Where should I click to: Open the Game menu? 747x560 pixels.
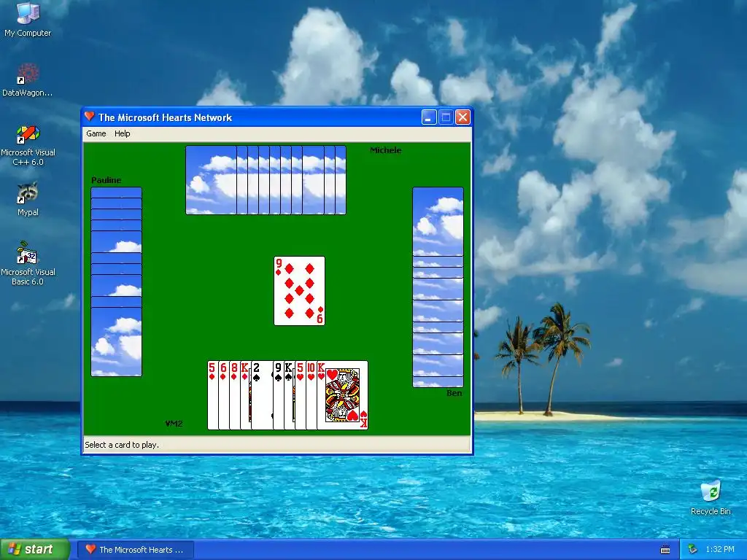point(96,134)
